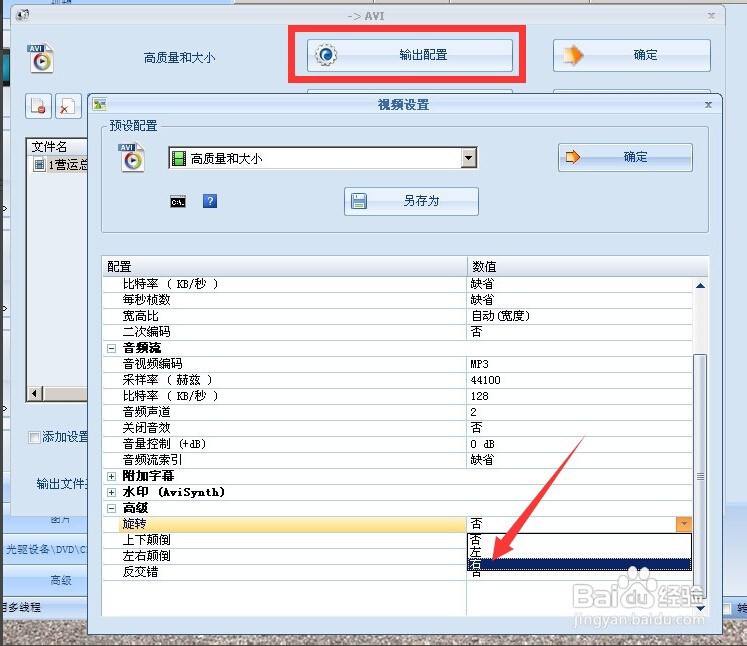
Task: Click the floppy disk icon on 另存为
Action: (x=359, y=201)
